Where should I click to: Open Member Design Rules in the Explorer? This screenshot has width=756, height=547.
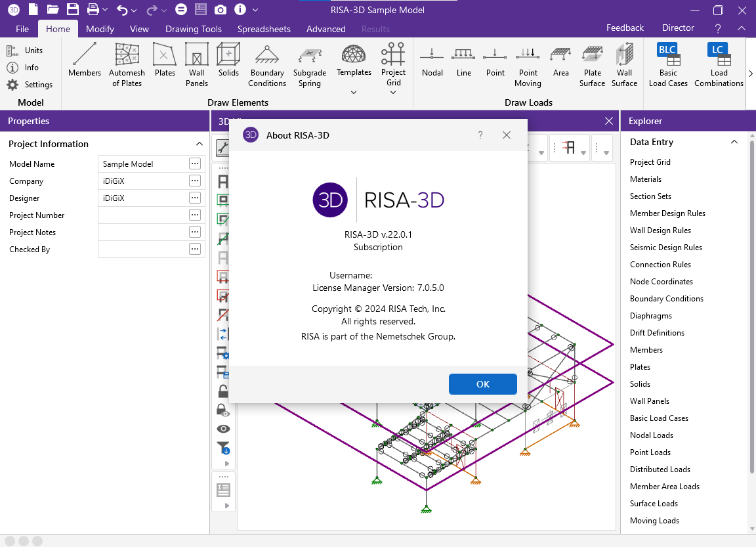[667, 213]
